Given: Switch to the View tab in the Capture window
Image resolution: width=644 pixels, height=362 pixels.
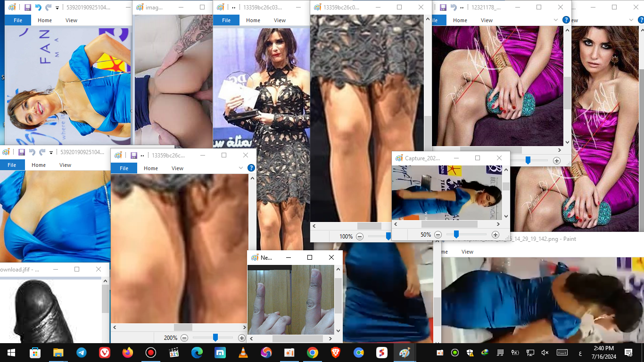Looking at the screenshot, I should pos(467,252).
